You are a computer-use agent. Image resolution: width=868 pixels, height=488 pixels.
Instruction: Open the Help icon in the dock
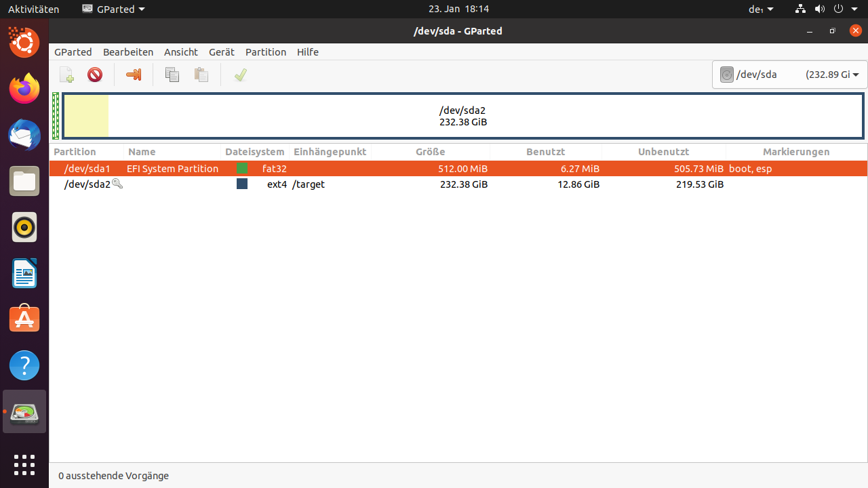click(x=24, y=365)
